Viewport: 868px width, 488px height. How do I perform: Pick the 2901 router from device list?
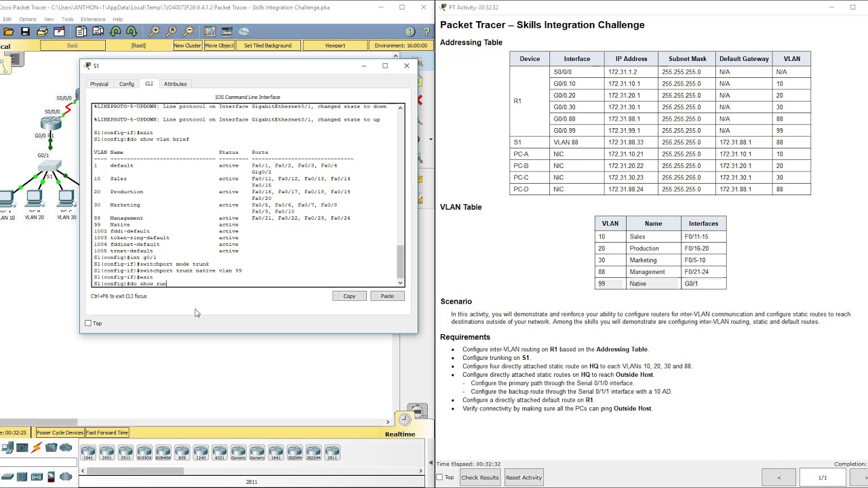click(106, 452)
